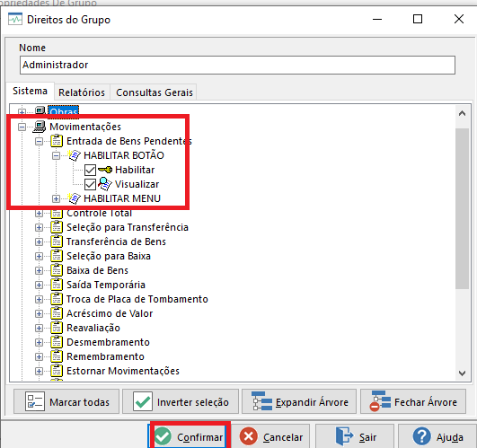Screen dimensions: 477x448
Task: Click the tree scrollbar down arrow
Action: click(x=462, y=373)
